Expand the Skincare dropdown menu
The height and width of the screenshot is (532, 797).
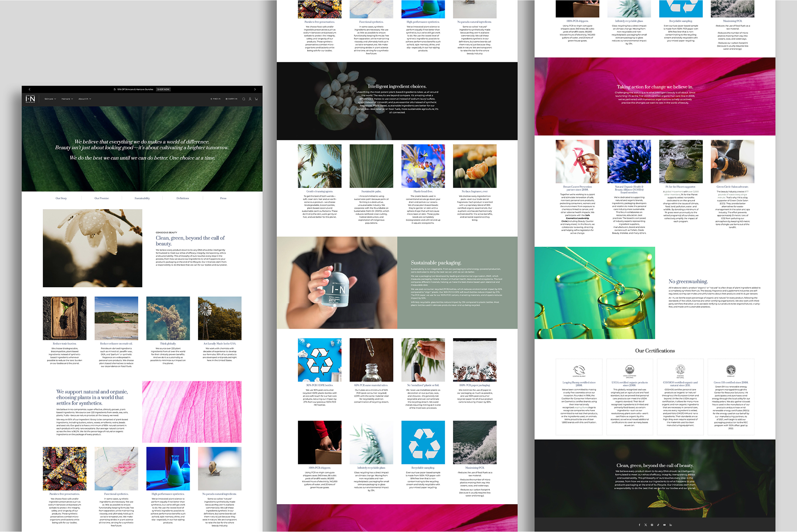click(x=50, y=99)
